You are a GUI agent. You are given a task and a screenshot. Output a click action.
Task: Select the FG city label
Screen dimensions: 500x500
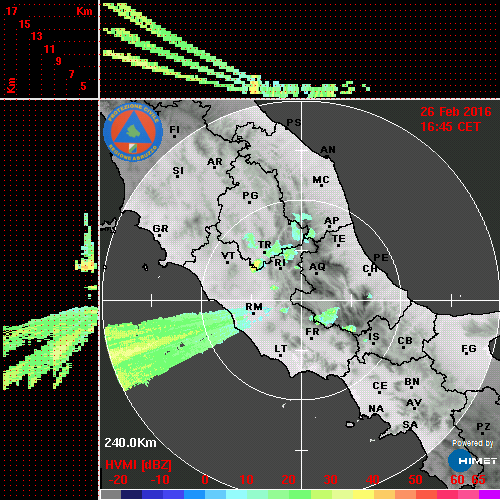pyautogui.click(x=469, y=348)
